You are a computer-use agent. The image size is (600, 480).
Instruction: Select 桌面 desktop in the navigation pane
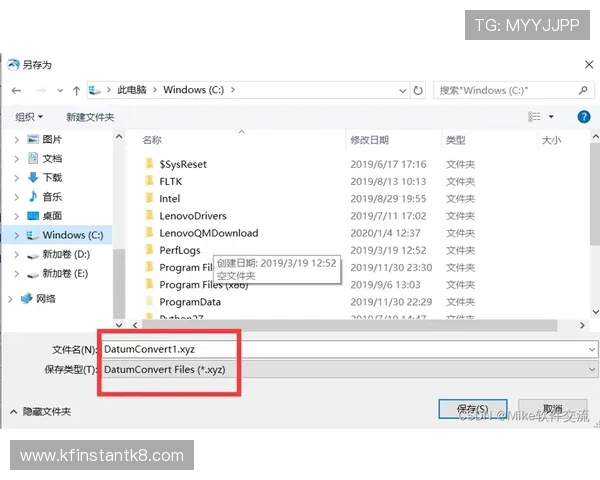[x=52, y=215]
